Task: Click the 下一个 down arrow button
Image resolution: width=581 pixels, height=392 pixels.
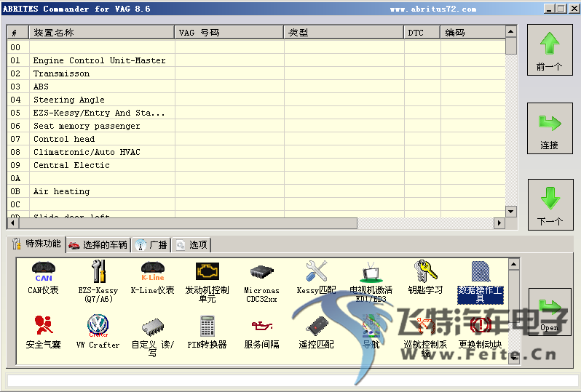Action: point(550,204)
